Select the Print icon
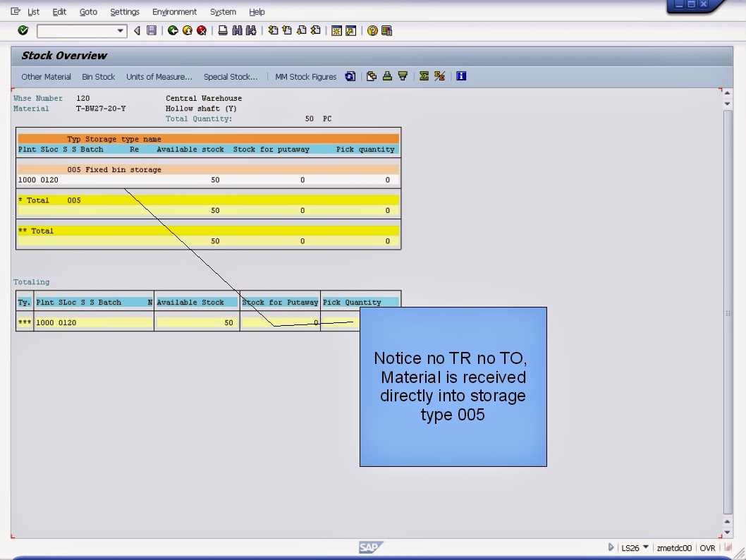Image resolution: width=746 pixels, height=560 pixels. pyautogui.click(x=224, y=30)
